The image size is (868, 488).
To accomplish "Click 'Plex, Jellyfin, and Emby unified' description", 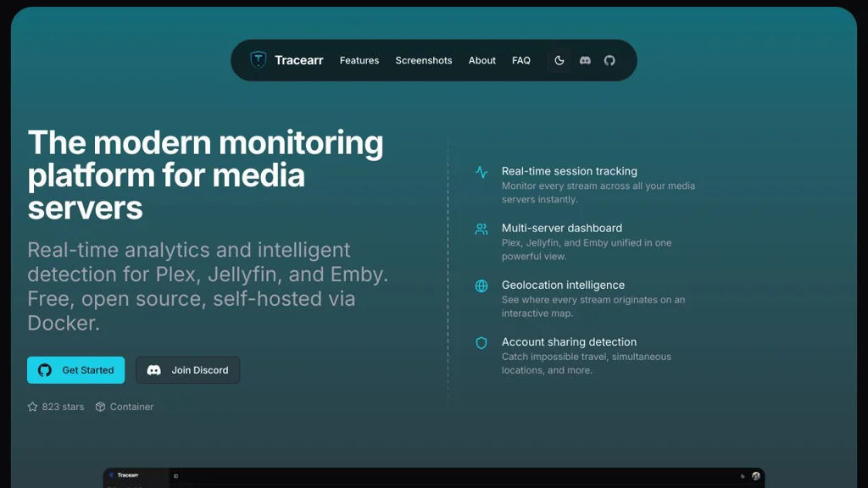I will coord(587,250).
